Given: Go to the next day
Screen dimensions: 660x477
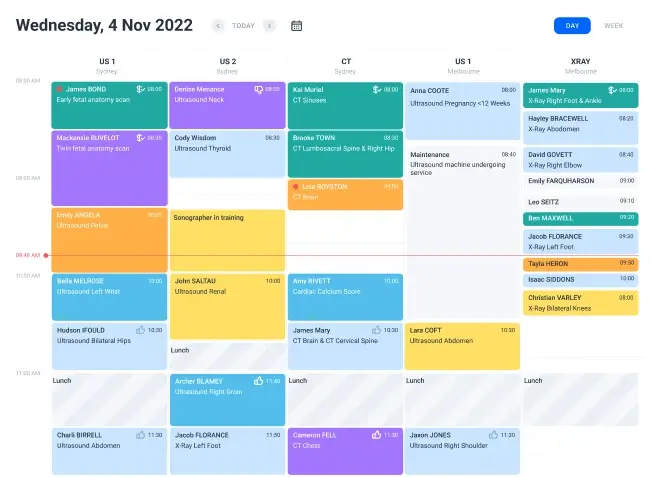Looking at the screenshot, I should tap(269, 26).
